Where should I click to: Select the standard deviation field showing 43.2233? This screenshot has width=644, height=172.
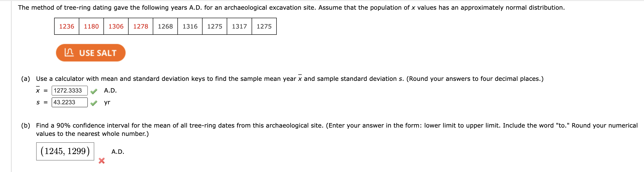click(70, 102)
